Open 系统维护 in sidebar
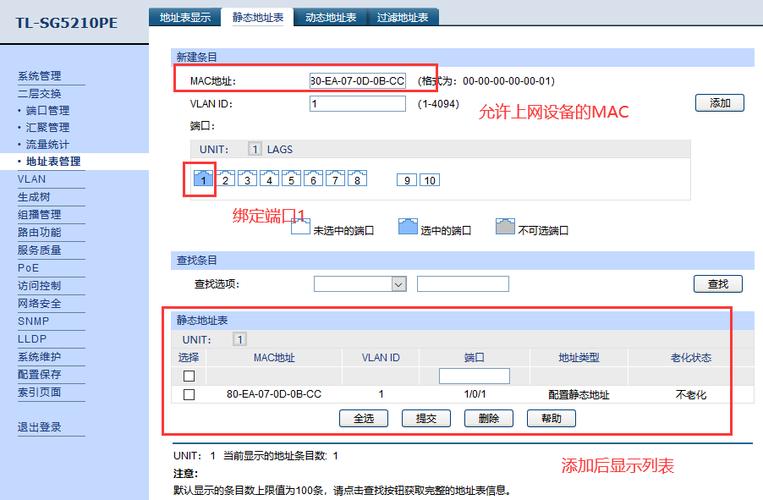The width and height of the screenshot is (763, 500). click(39, 357)
